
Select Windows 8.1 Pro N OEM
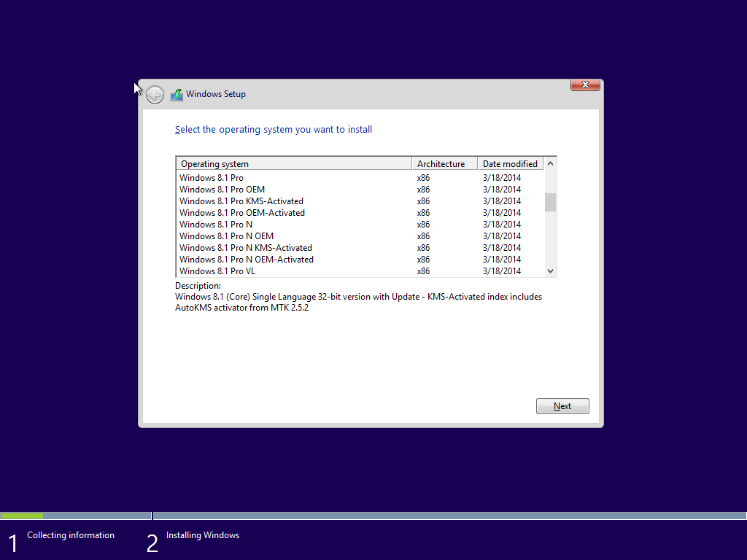(x=360, y=236)
